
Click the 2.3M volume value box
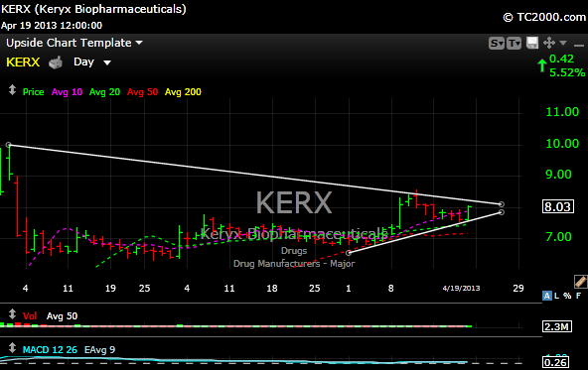557,326
